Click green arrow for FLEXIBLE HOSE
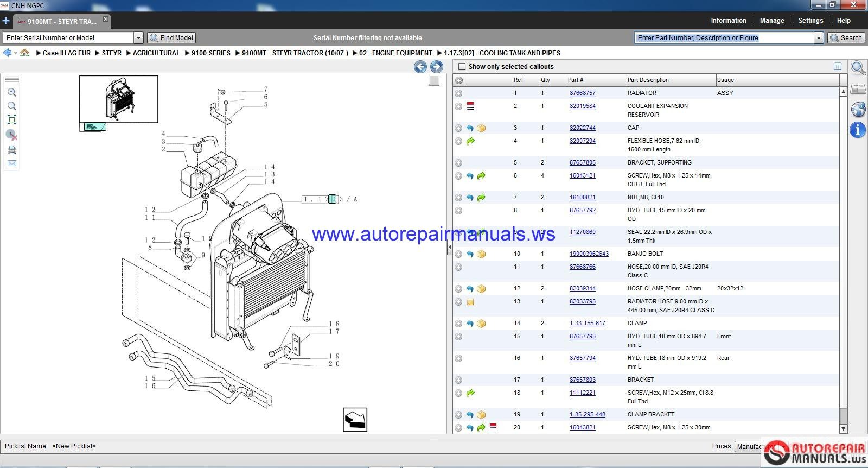Image resolution: width=868 pixels, height=468 pixels. pyautogui.click(x=470, y=141)
